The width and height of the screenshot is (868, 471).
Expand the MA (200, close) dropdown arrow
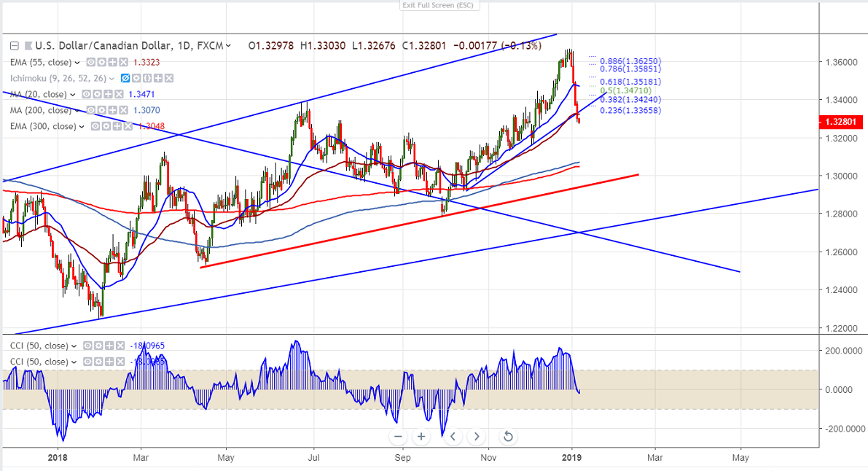point(77,111)
